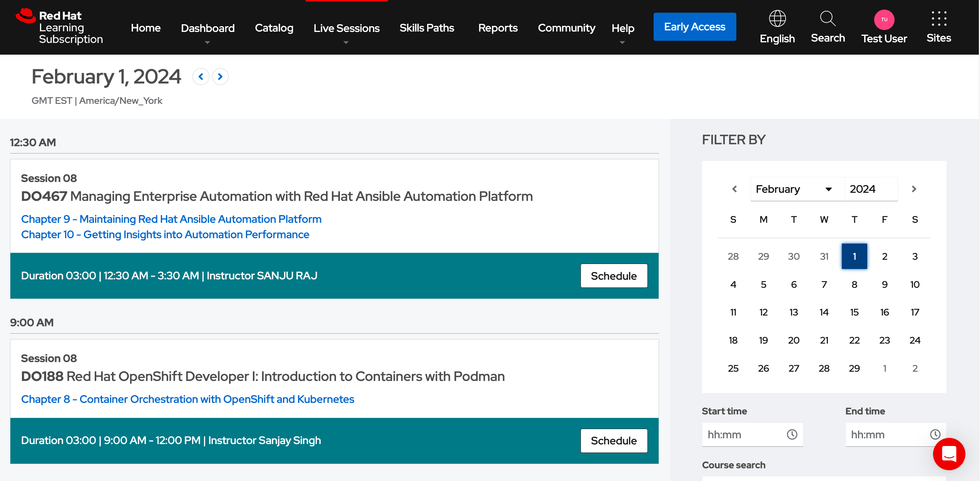
Task: Open the Test User avatar menu
Action: tap(883, 19)
